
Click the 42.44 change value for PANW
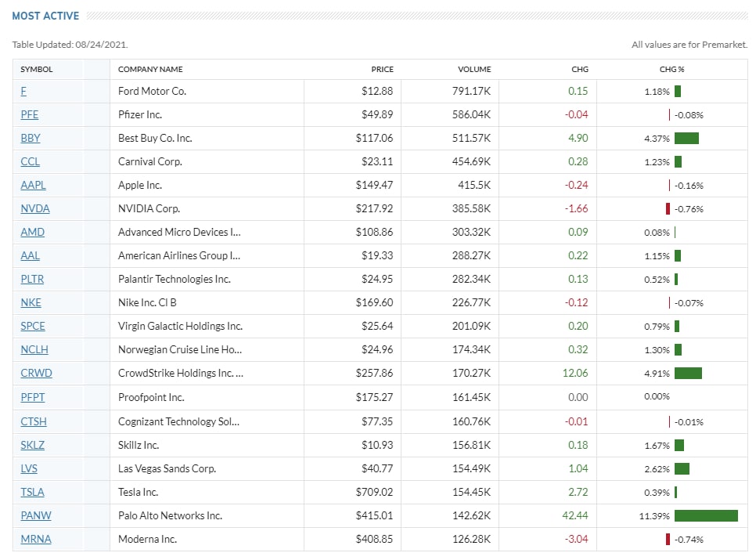[x=575, y=515]
